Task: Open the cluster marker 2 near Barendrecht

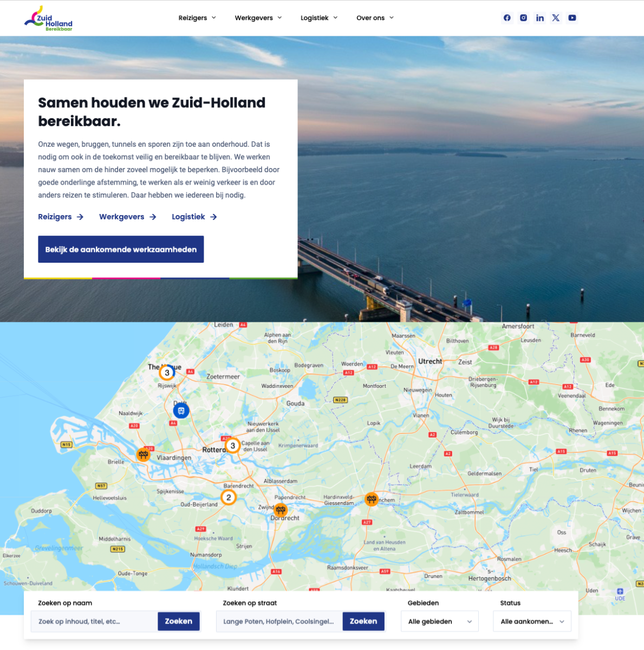Action: [229, 497]
